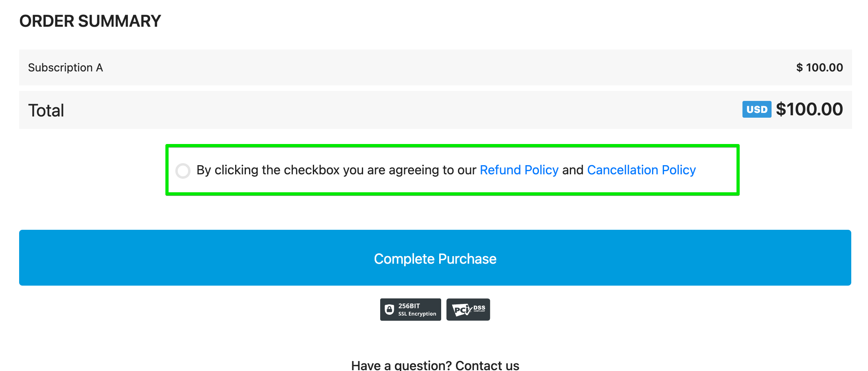Click the 'Have a question?' text
This screenshot has width=868, height=371.
401,365
